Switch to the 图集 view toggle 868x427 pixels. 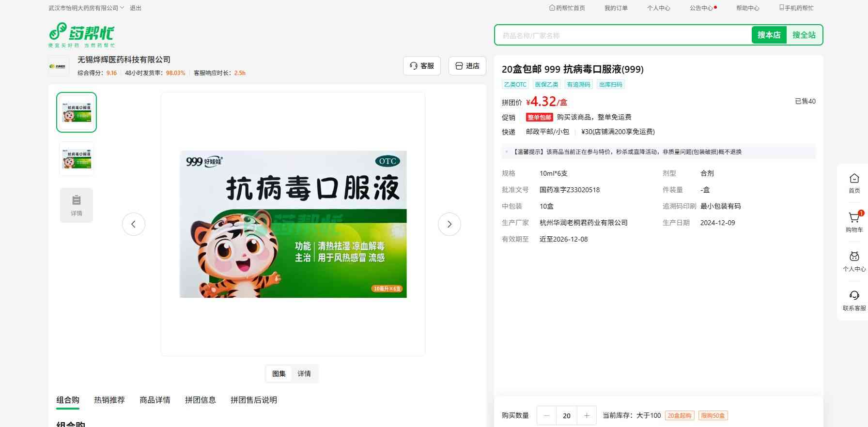(x=279, y=374)
